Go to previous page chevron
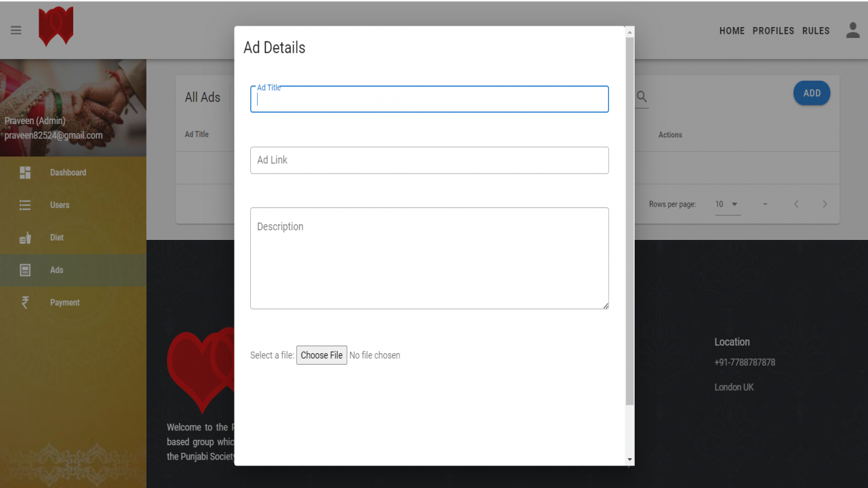Screen dimensions: 868x488 (x=796, y=204)
